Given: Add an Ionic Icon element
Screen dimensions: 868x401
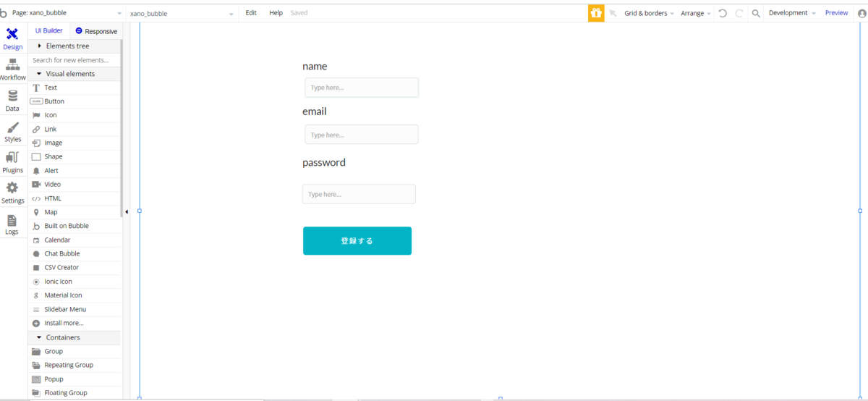Looking at the screenshot, I should pyautogui.click(x=75, y=282).
